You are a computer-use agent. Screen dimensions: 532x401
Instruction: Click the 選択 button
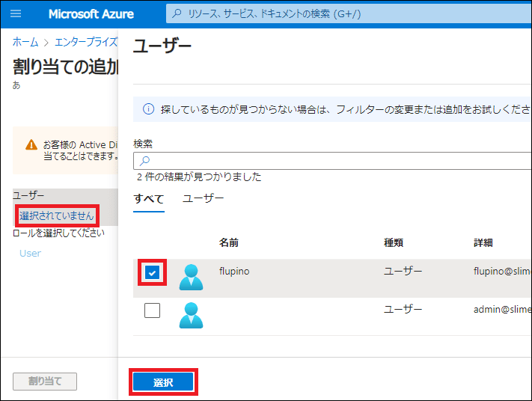pos(163,382)
